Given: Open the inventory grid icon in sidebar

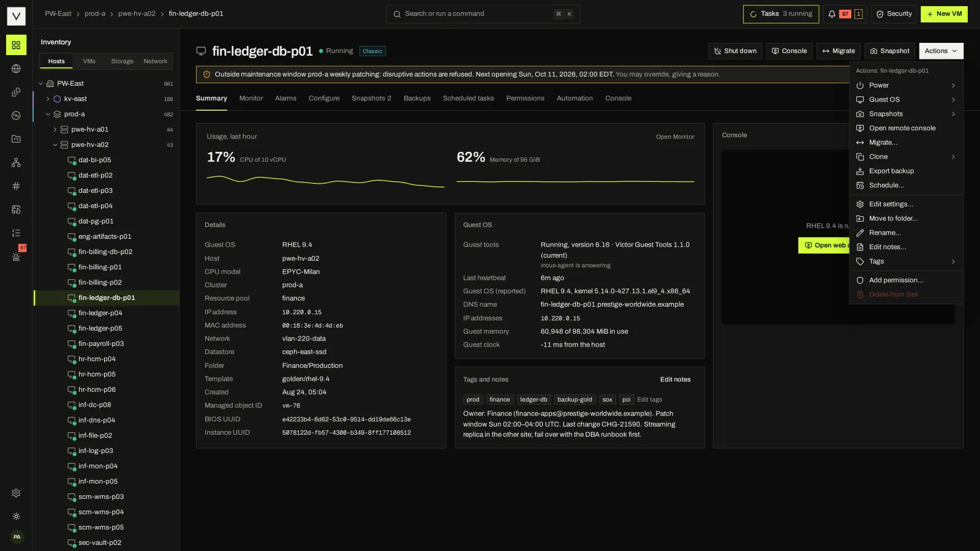Looking at the screenshot, I should (16, 45).
